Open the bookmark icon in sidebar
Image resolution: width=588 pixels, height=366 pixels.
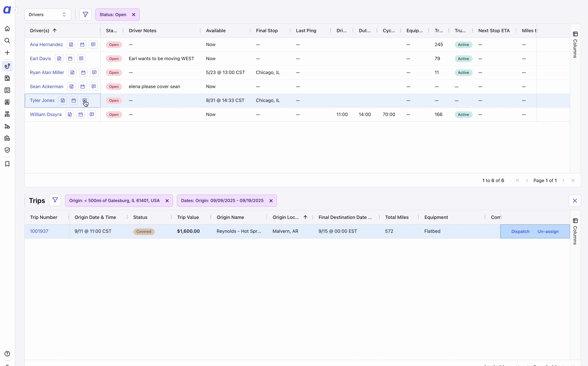pos(7,164)
